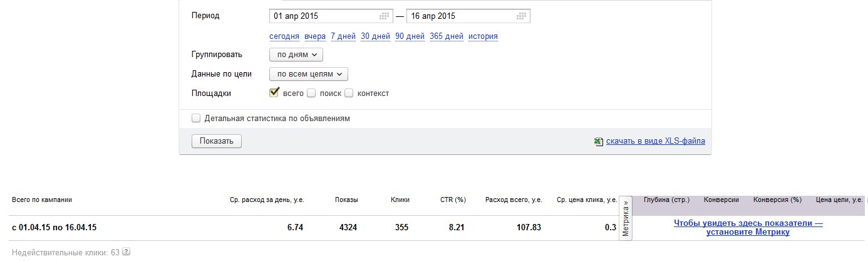Viewport: 868px width, 261px height.
Task: Set period to "30 дней"
Action: (x=375, y=36)
